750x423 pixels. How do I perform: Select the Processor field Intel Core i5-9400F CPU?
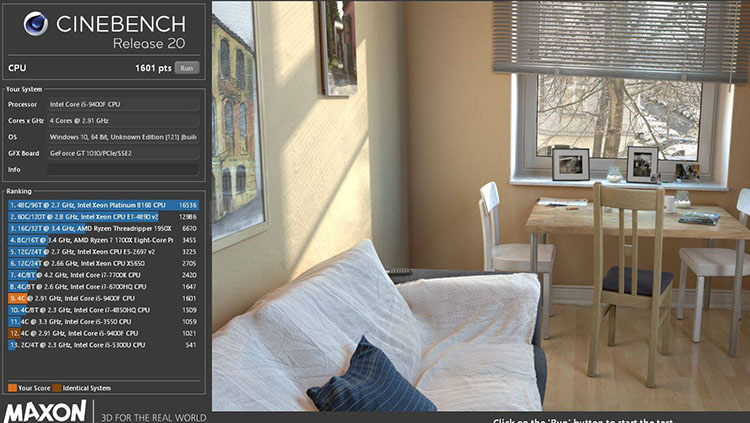tap(123, 104)
